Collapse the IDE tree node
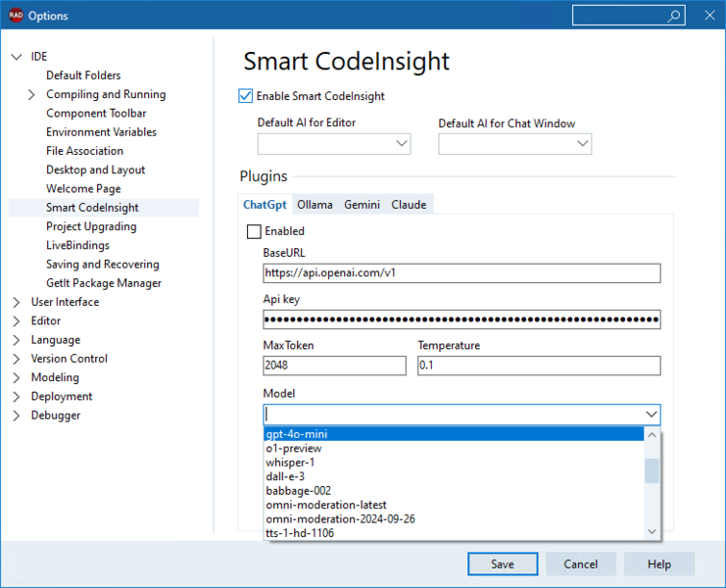This screenshot has height=588, width=726. tap(17, 57)
